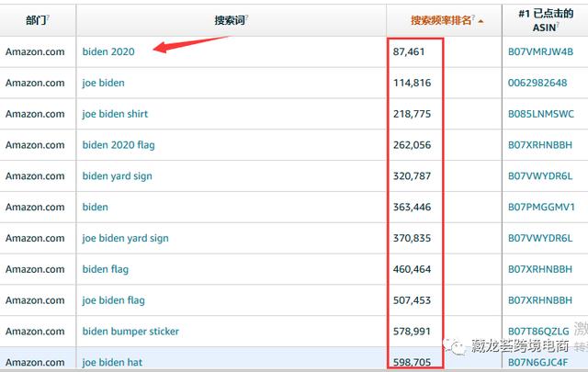
Task: Open the single-word biden search term
Action: (96, 207)
